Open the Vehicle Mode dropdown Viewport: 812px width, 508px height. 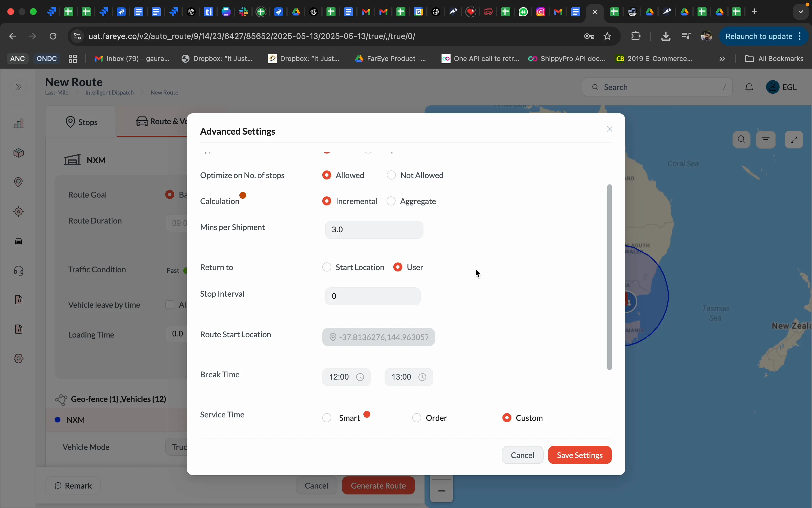pos(176,447)
